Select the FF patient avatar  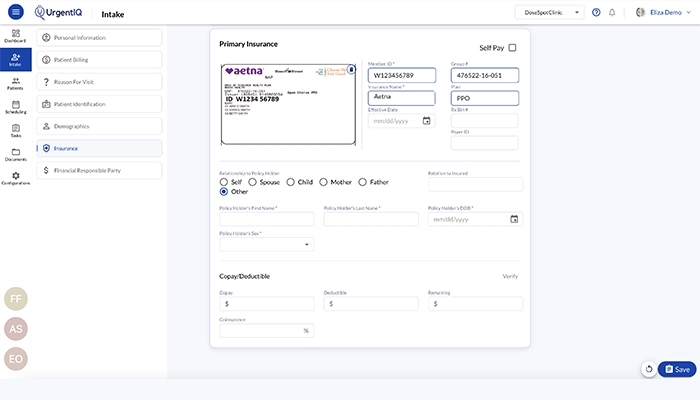pyautogui.click(x=16, y=299)
